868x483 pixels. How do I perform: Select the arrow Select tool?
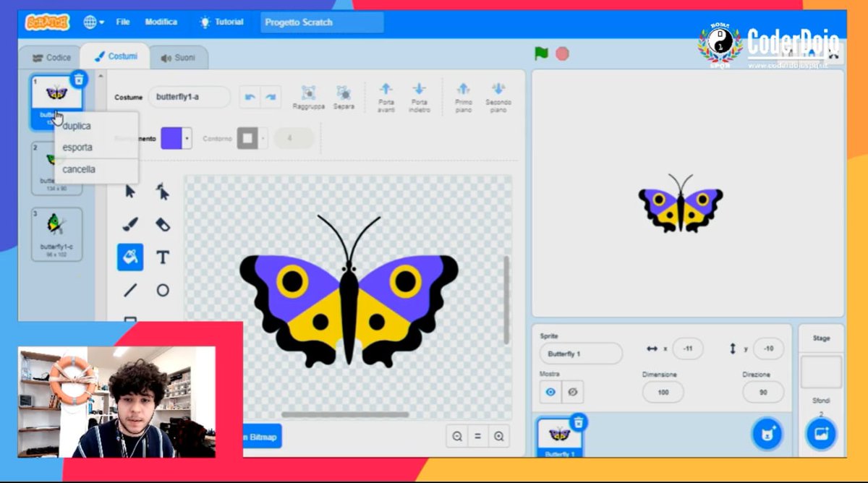[130, 192]
